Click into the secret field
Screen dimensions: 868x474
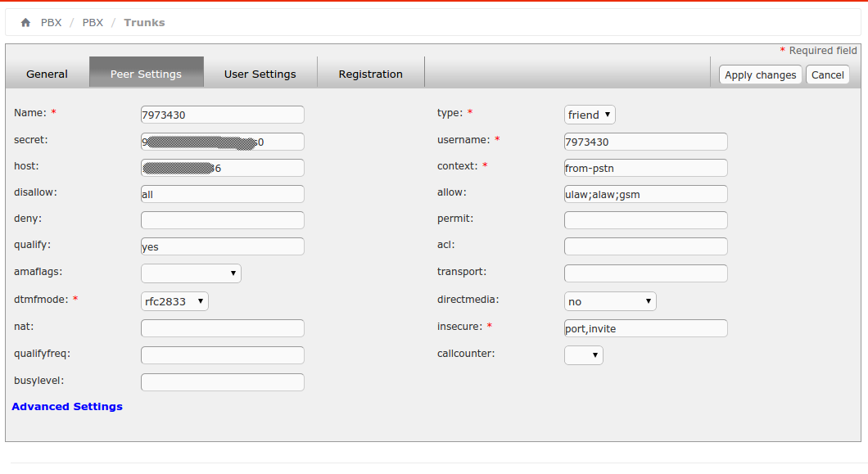(x=222, y=142)
